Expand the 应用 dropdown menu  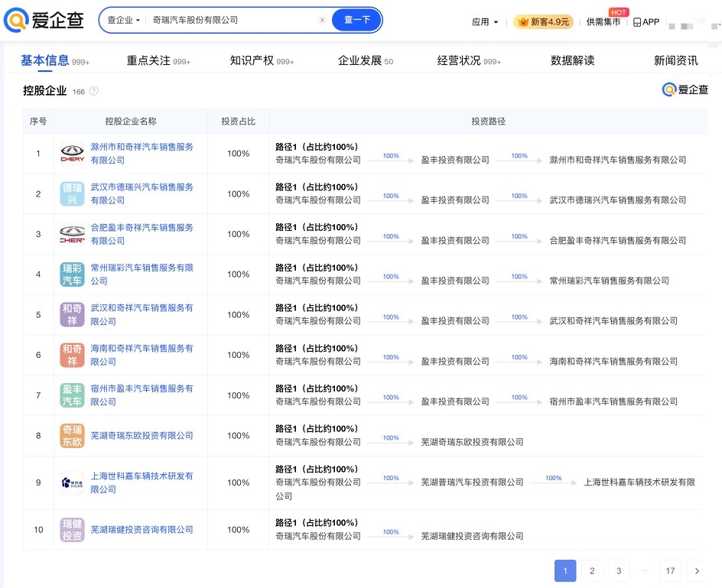(x=485, y=22)
